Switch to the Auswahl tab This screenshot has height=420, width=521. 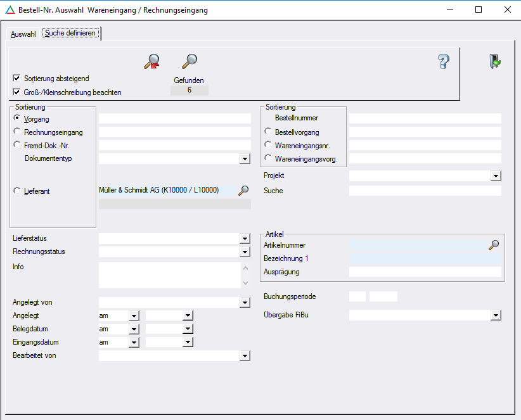23,34
